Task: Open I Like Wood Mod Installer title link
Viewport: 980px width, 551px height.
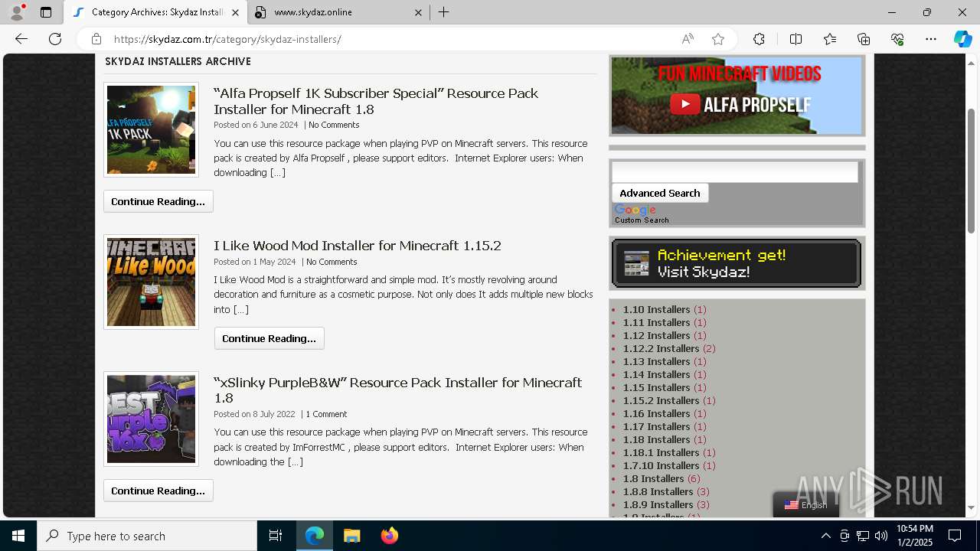Action: [358, 246]
